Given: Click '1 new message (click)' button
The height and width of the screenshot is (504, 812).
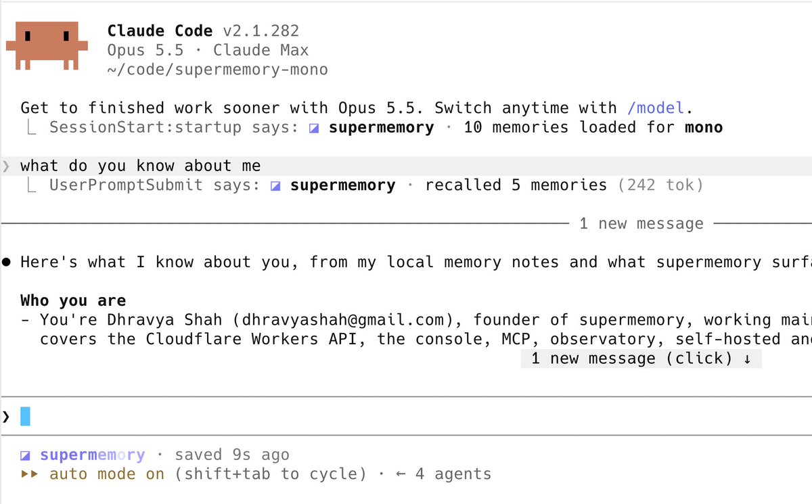Looking at the screenshot, I should pyautogui.click(x=641, y=359).
